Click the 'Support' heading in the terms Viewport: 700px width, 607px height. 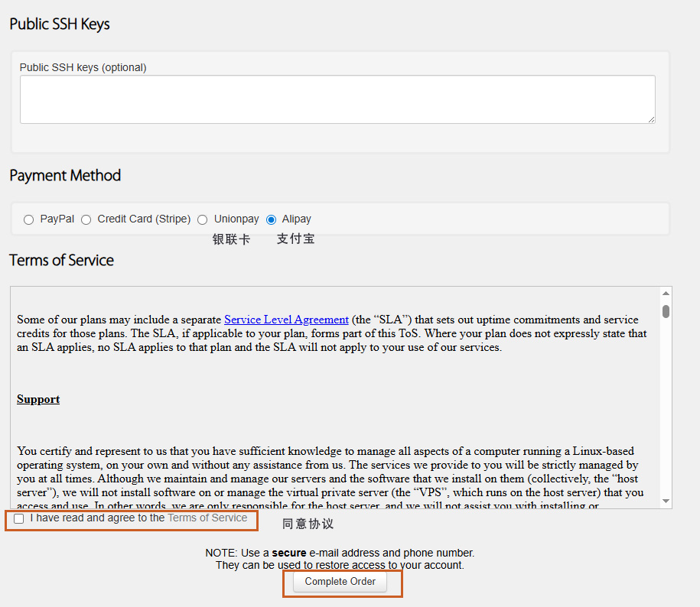pos(38,399)
